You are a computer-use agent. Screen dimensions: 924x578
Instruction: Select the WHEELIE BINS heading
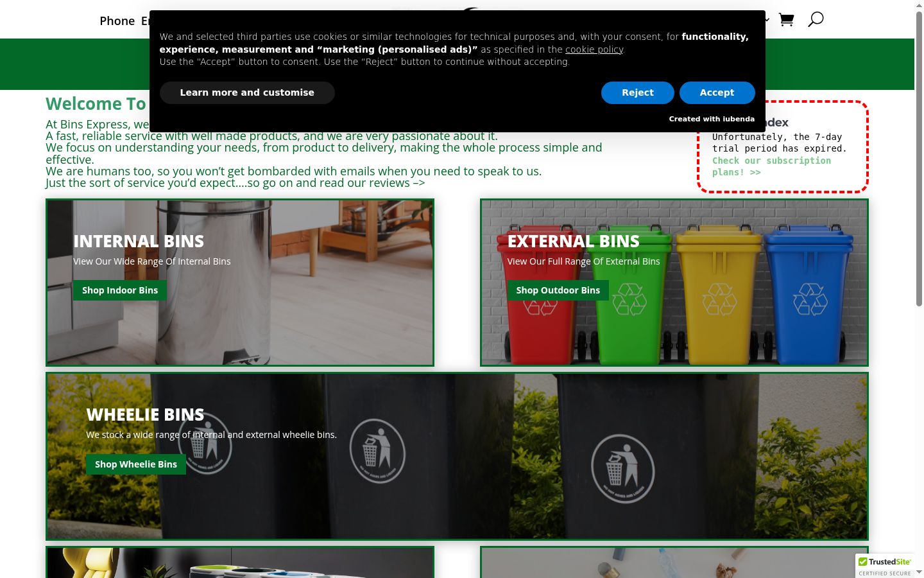point(145,414)
